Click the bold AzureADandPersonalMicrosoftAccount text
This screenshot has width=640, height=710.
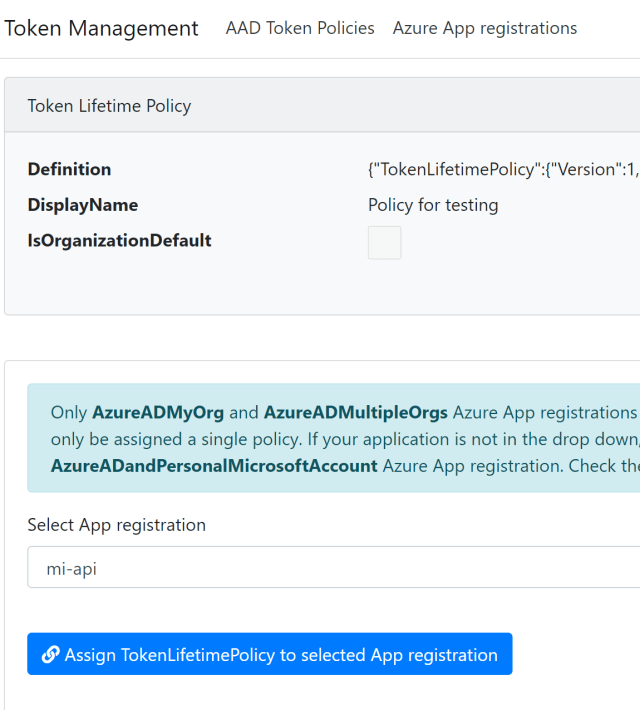214,465
